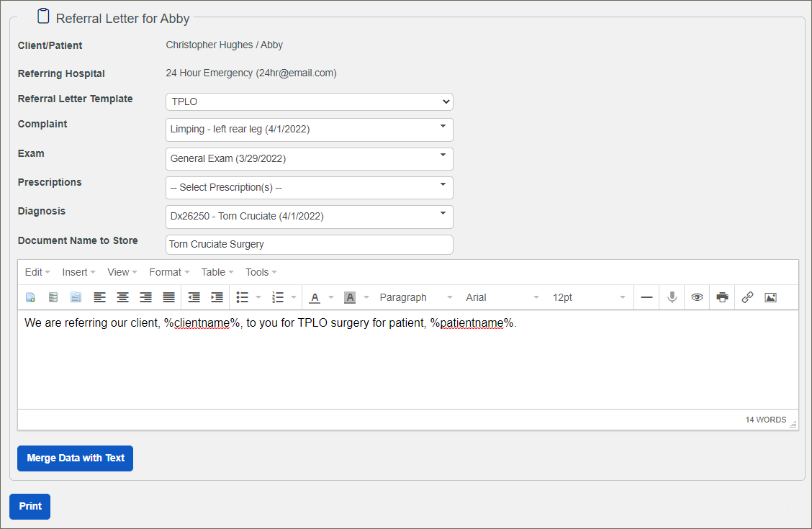Screen dimensions: 812x529
Task: Open the Select Prescription(s) dropdown
Action: tap(309, 188)
